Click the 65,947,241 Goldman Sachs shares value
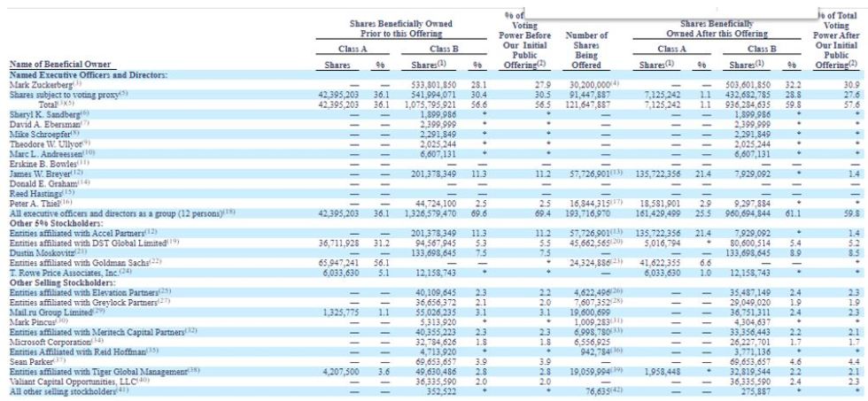 338,262
